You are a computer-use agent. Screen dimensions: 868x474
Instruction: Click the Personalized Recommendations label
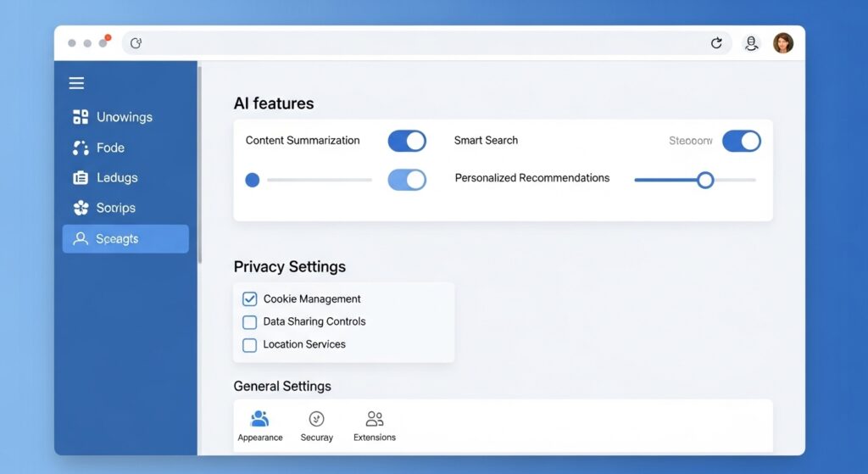(x=532, y=178)
